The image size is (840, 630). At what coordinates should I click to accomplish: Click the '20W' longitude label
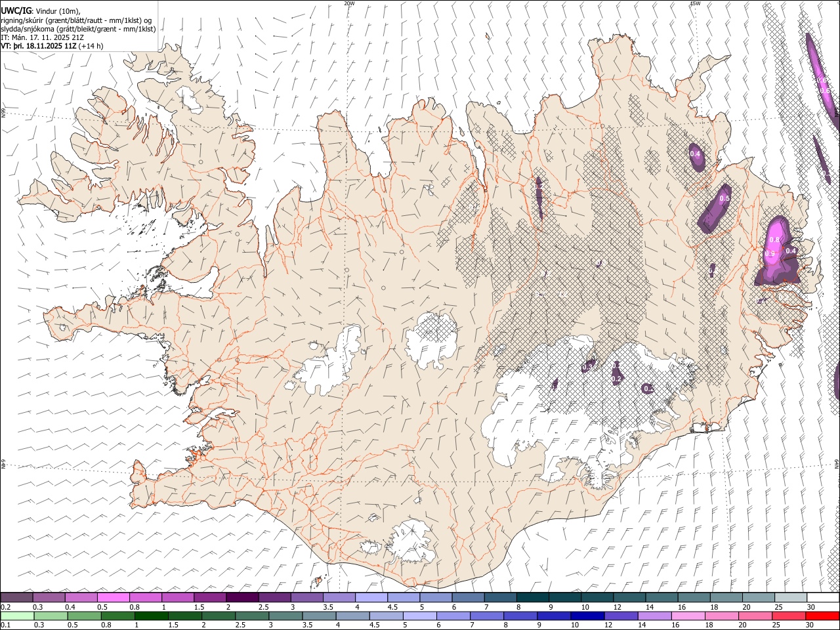click(x=349, y=3)
